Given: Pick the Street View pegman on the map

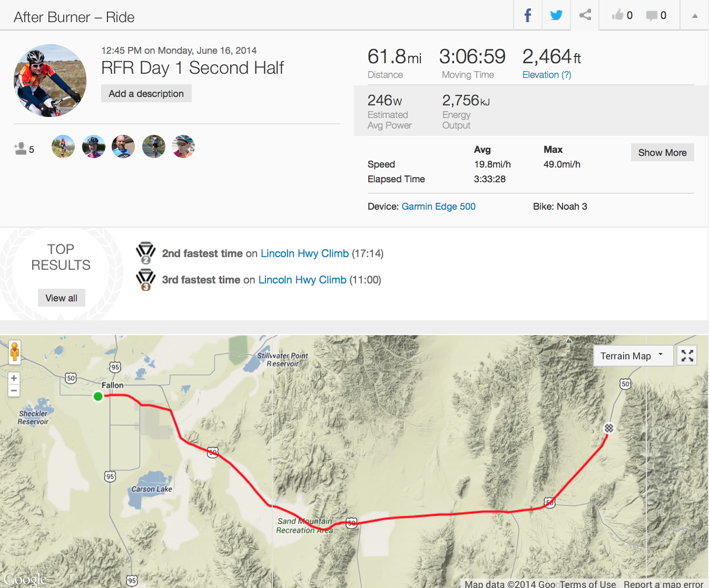Looking at the screenshot, I should point(15,351).
